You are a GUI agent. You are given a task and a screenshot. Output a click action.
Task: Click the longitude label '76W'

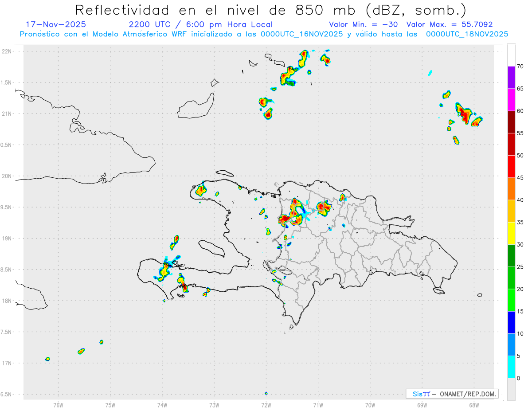58,404
